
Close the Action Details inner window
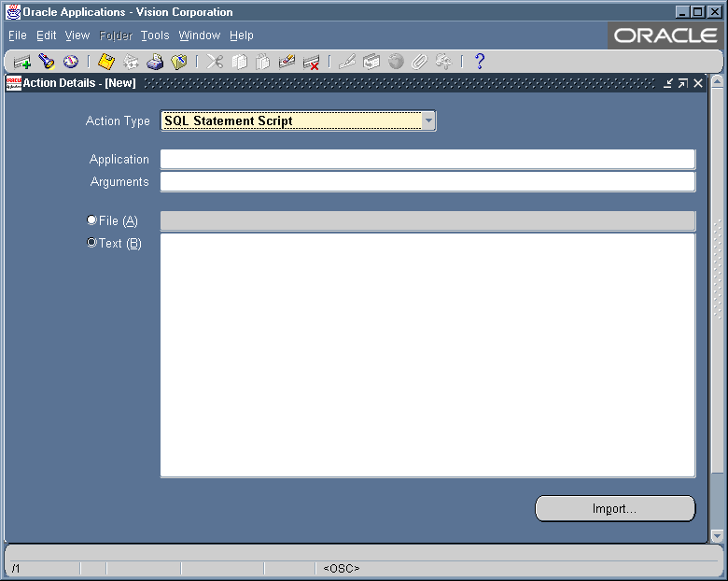click(x=698, y=83)
